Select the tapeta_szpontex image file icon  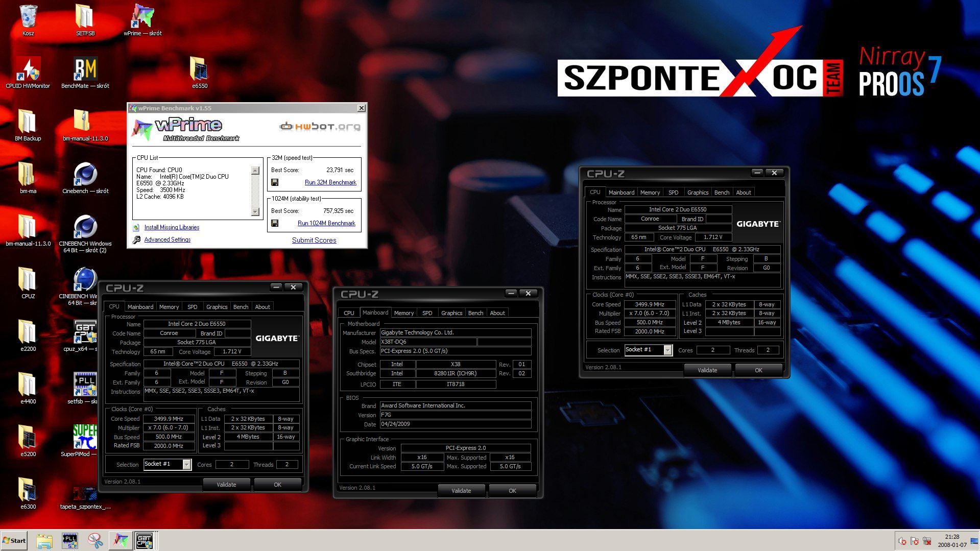pos(85,497)
